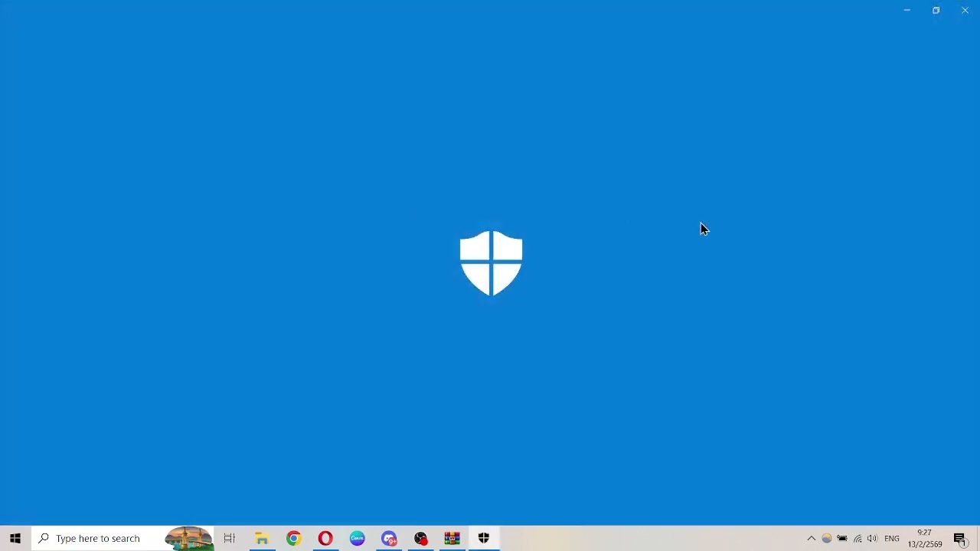Screen dimensions: 980x551
Task: Launch Google Chrome from the taskbar
Action: pos(294,538)
